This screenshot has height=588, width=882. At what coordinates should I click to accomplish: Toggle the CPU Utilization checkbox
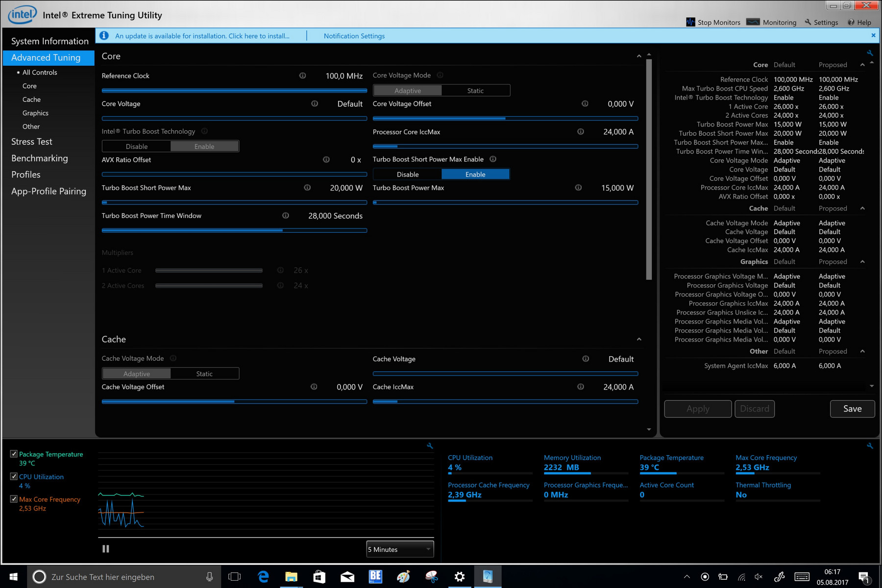(x=14, y=476)
